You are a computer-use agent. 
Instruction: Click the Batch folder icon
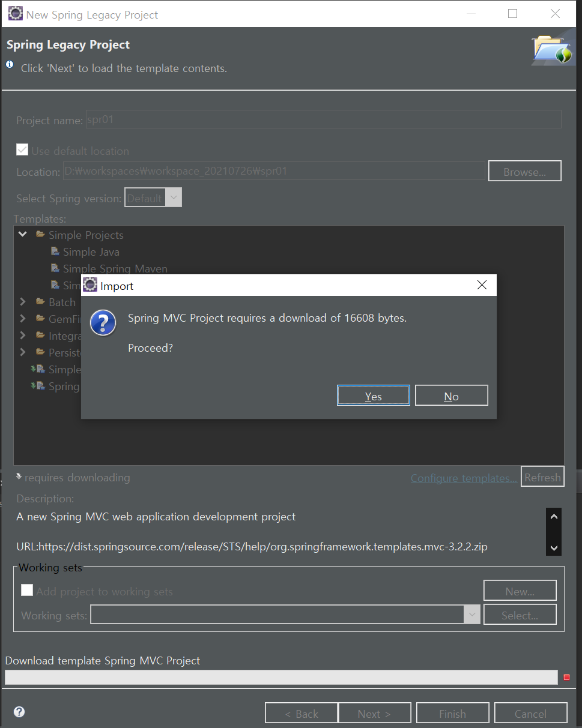pos(41,301)
